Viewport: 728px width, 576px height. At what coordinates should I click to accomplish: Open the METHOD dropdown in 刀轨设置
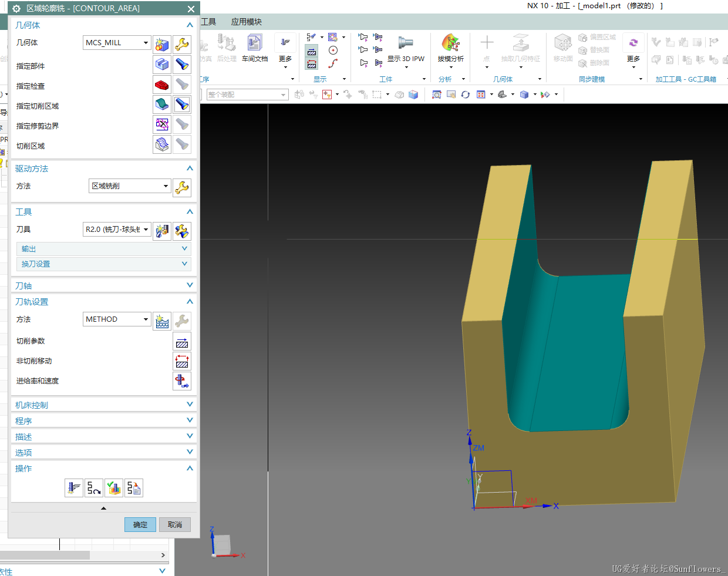tap(117, 319)
